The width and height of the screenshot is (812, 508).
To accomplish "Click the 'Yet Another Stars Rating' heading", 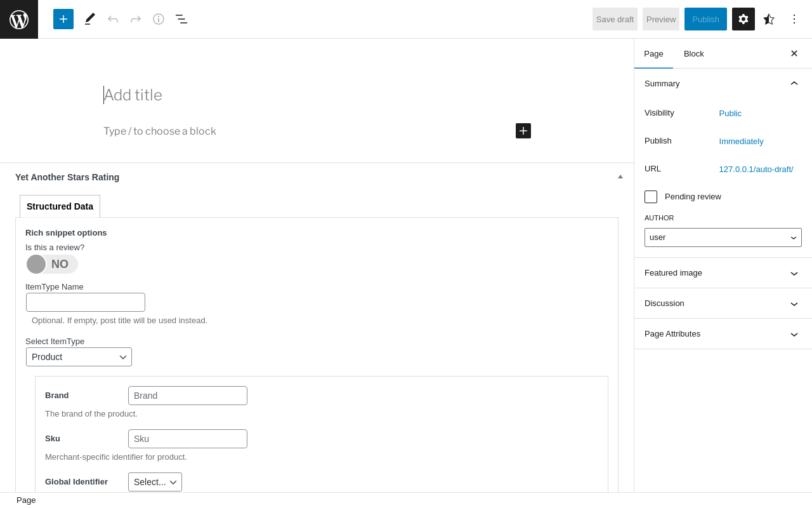I will (67, 177).
